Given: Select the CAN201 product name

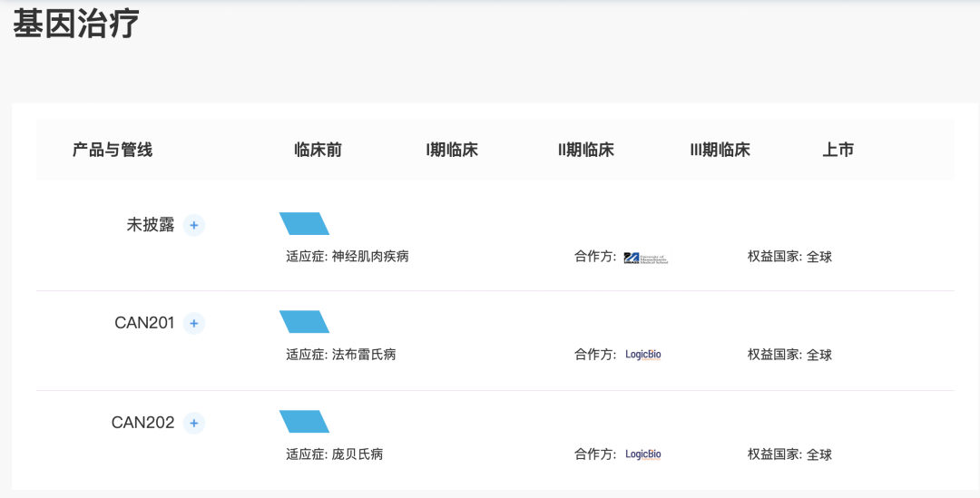Looking at the screenshot, I should [144, 323].
